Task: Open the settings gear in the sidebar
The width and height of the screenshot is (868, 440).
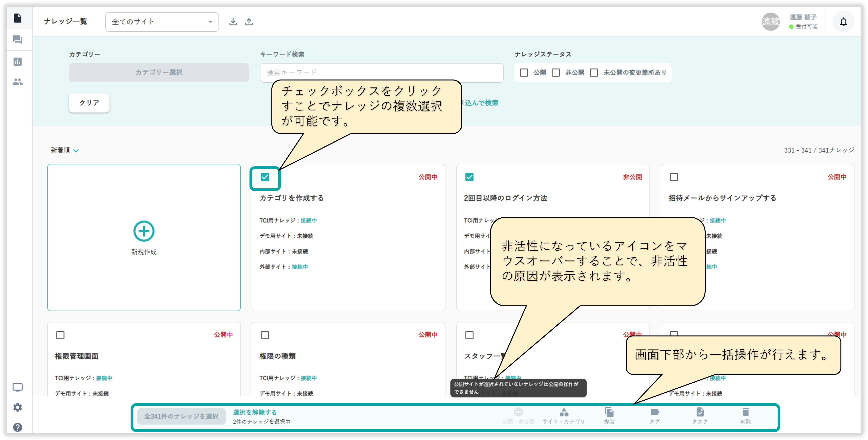Action: pos(17,407)
